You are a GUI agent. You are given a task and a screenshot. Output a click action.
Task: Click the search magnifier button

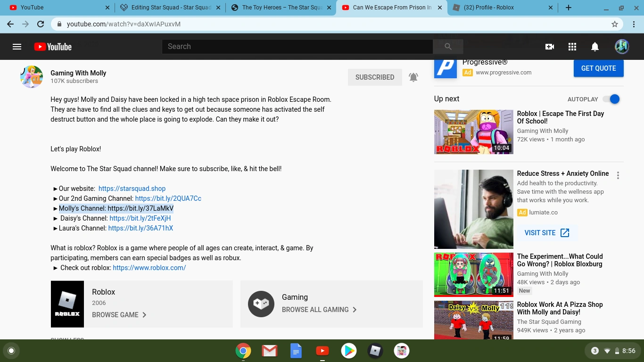tap(448, 47)
